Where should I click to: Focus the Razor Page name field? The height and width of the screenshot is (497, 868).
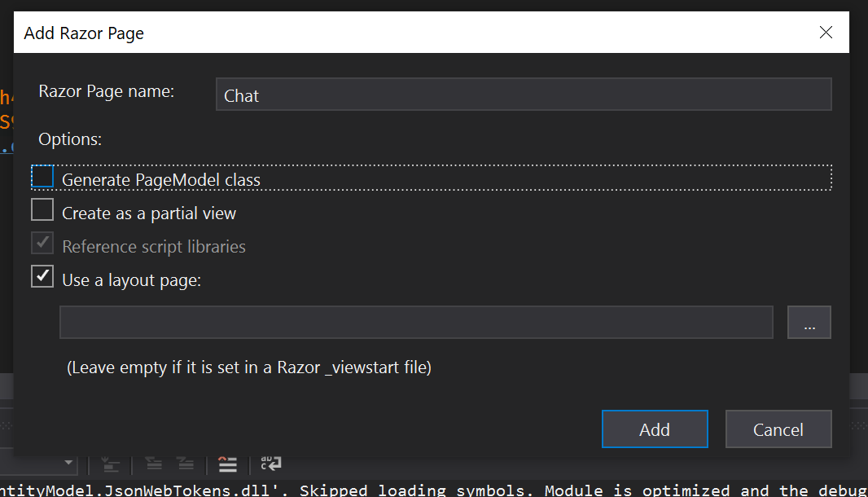524,95
